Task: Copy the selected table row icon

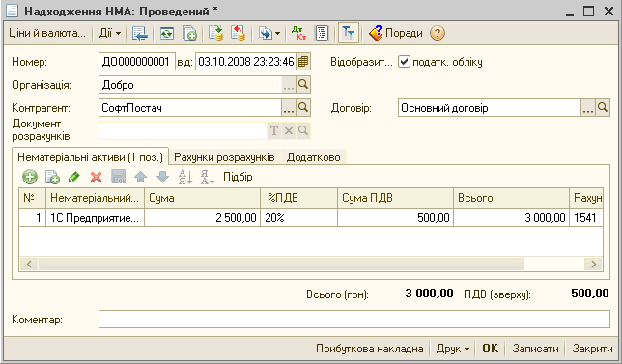Action: tap(52, 177)
